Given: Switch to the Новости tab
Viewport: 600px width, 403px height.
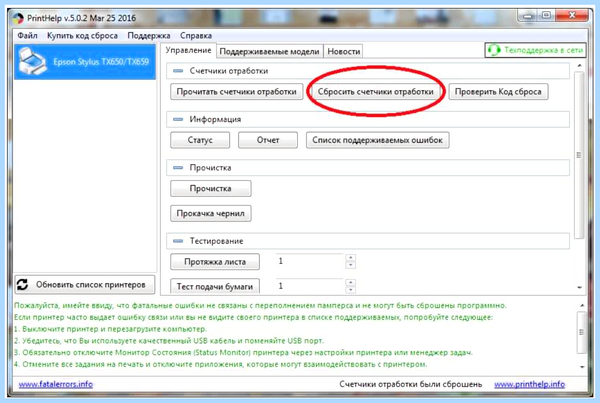Looking at the screenshot, I should tap(344, 52).
